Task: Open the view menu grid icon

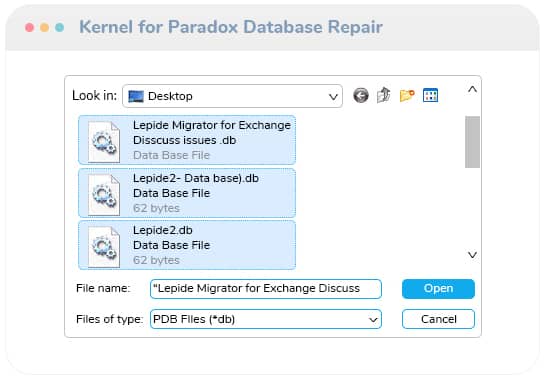Action: (x=430, y=95)
